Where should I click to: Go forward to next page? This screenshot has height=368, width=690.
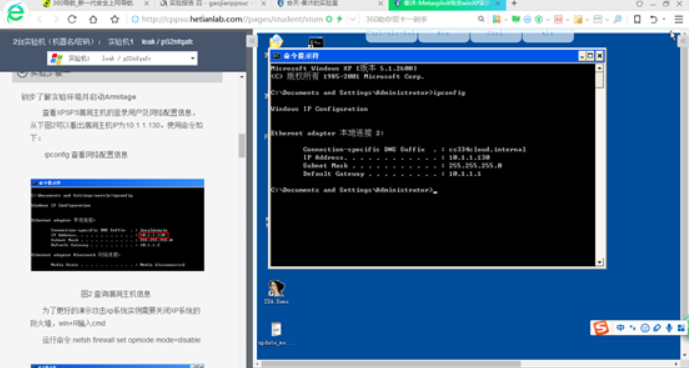pyautogui.click(x=56, y=19)
